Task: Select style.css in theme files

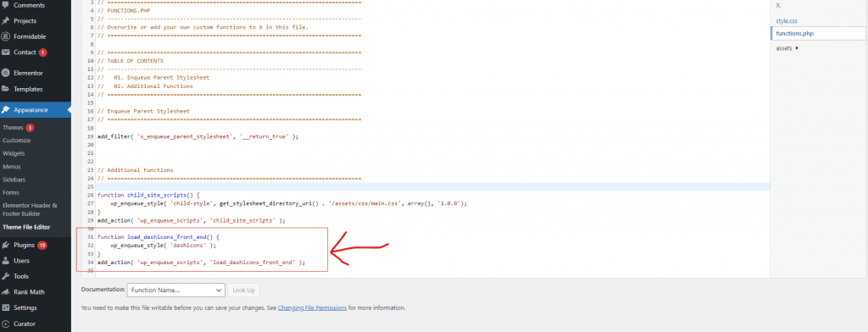Action: [x=787, y=21]
